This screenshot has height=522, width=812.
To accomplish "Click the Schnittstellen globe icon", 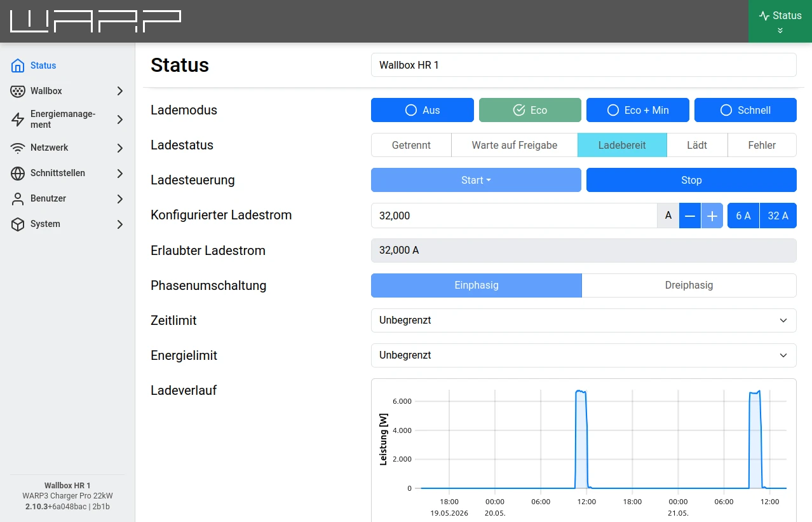I will tap(18, 173).
